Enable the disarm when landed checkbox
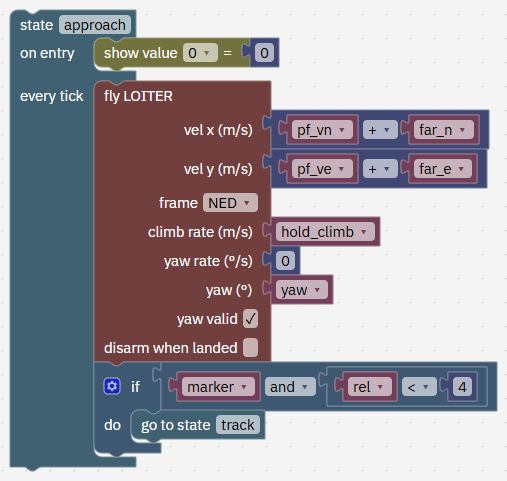 tap(250, 348)
